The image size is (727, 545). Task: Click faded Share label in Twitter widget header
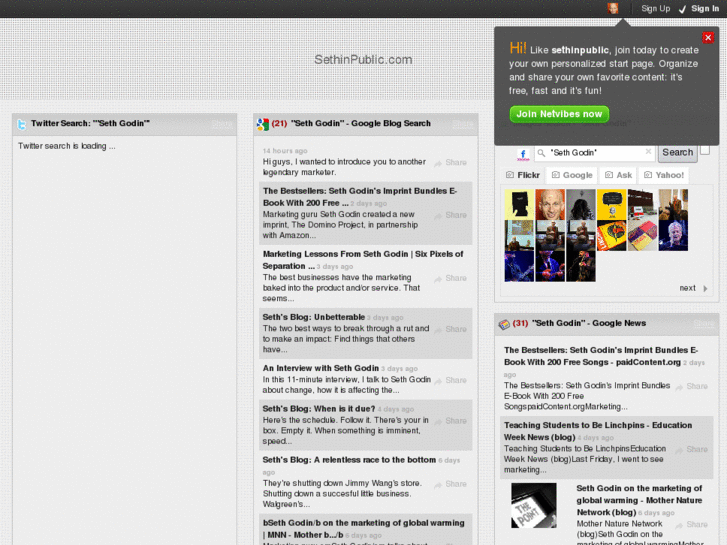coord(222,124)
